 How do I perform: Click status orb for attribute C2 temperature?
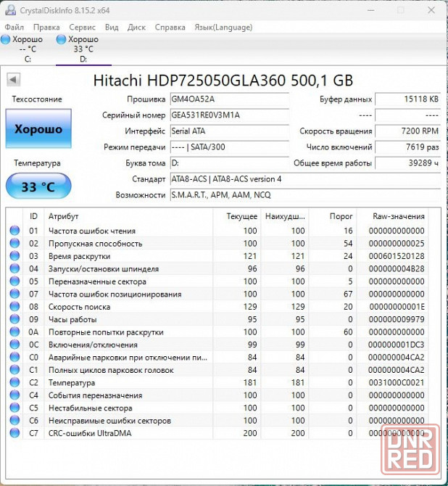(14, 383)
